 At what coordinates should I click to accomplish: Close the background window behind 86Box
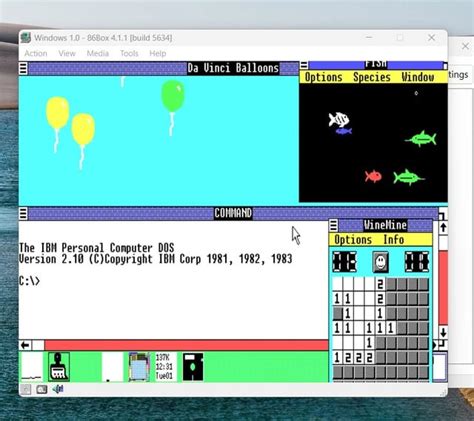(x=465, y=46)
